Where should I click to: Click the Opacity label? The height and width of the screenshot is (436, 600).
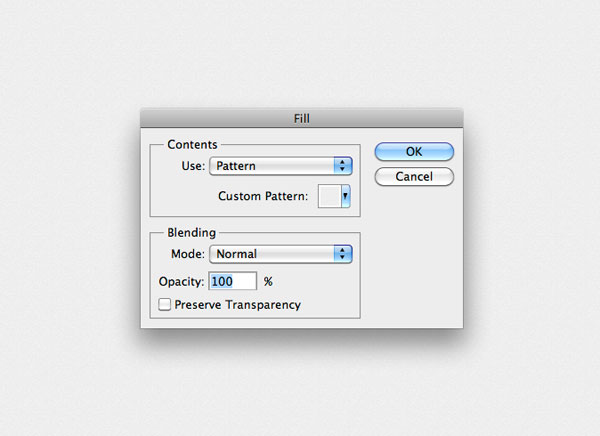point(181,282)
